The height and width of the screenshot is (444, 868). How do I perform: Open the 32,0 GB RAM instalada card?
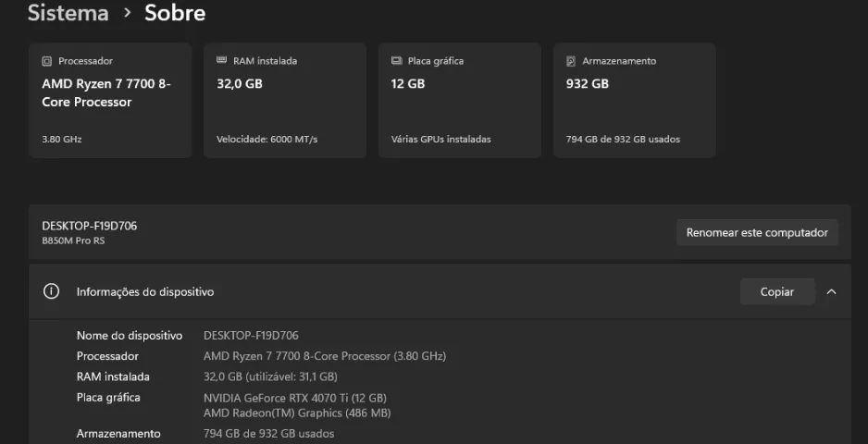284,100
